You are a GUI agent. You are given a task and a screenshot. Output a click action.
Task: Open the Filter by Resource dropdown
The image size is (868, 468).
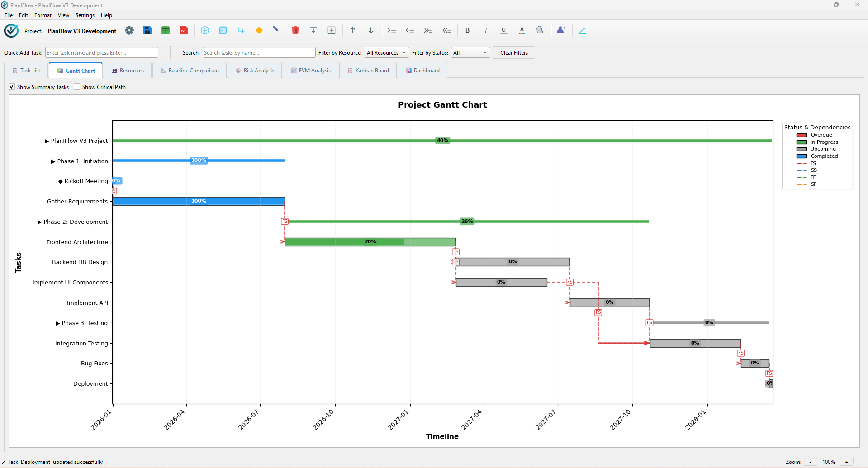point(387,53)
